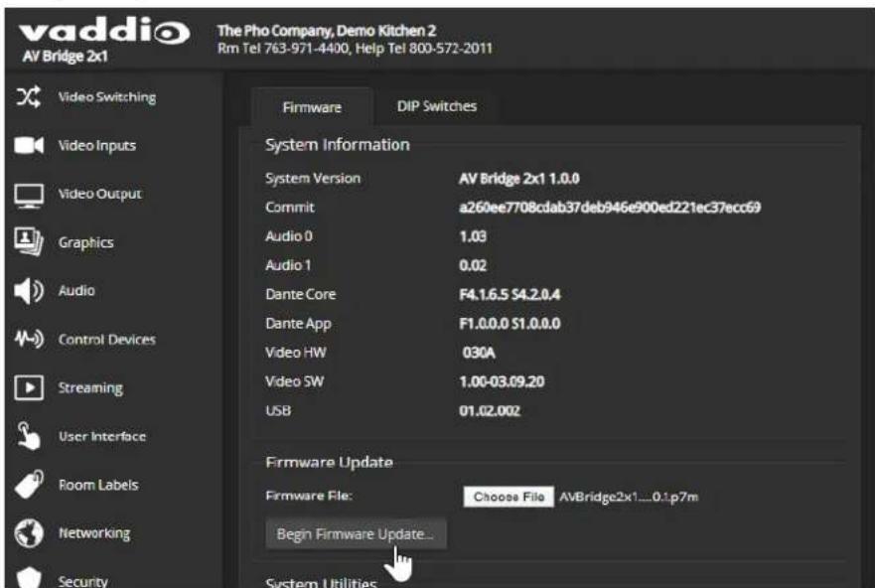Open the Graphics menu item

pos(86,242)
